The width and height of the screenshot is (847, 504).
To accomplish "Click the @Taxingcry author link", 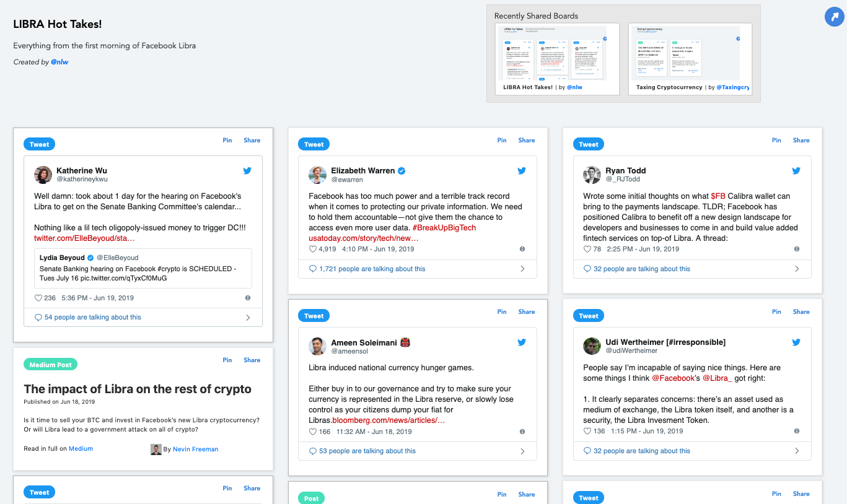I will 732,87.
